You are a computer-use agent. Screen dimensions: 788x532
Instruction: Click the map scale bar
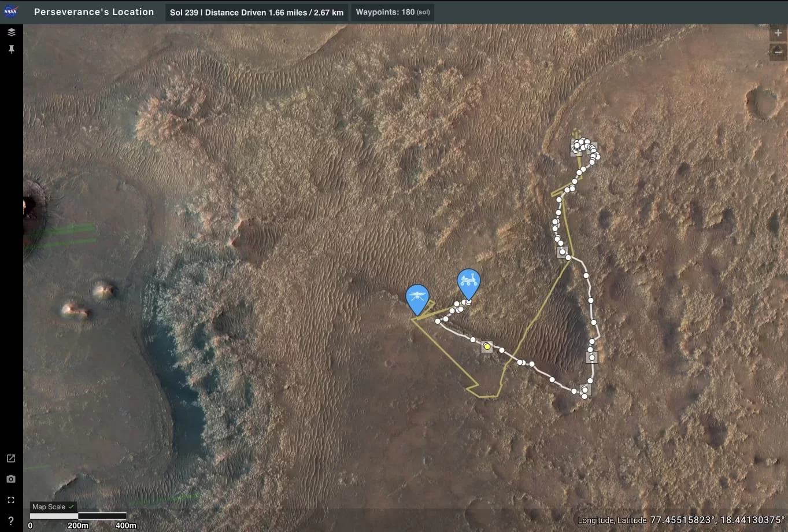click(78, 516)
